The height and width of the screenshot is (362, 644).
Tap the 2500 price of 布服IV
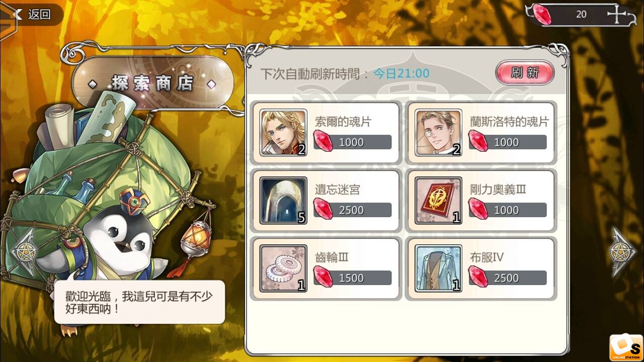(507, 278)
